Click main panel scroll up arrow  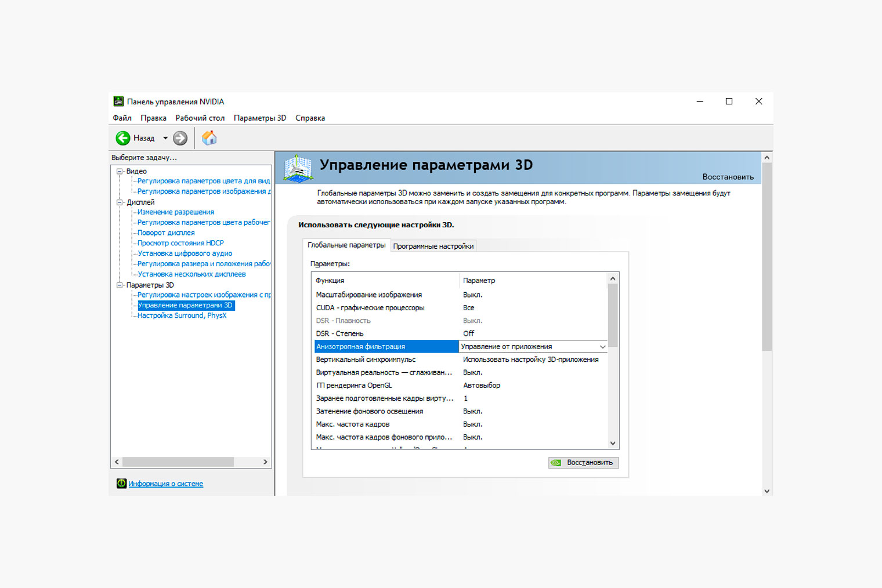point(767,157)
